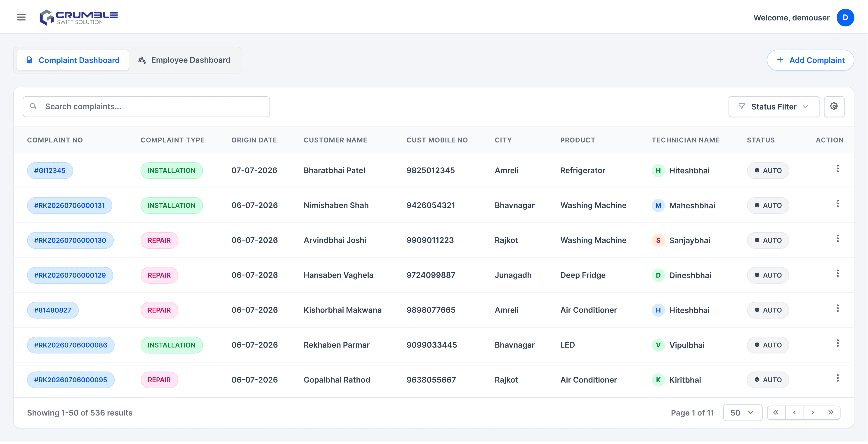Open complaint #RK20260706000131
The width and height of the screenshot is (868, 444).
coord(69,205)
